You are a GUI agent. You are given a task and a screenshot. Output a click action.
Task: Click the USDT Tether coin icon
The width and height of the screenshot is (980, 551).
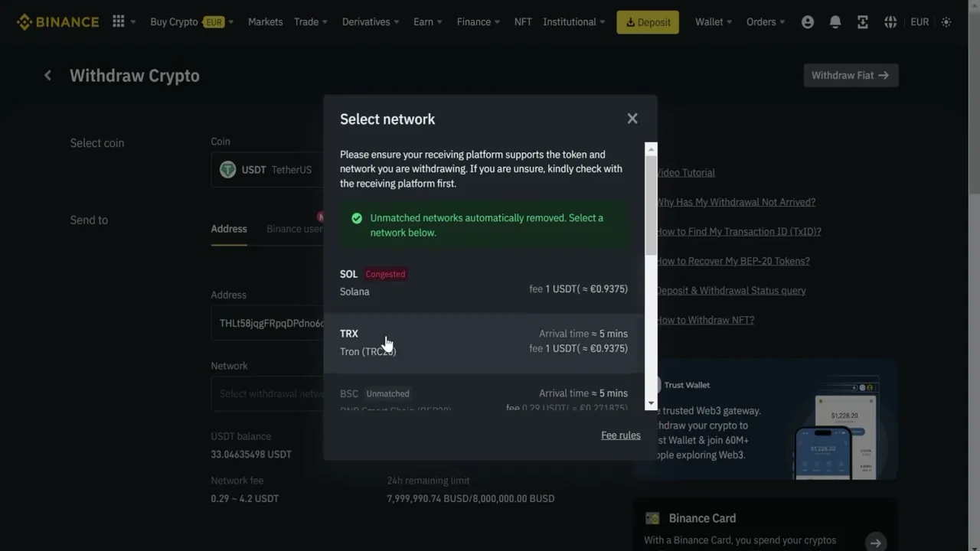[227, 169]
